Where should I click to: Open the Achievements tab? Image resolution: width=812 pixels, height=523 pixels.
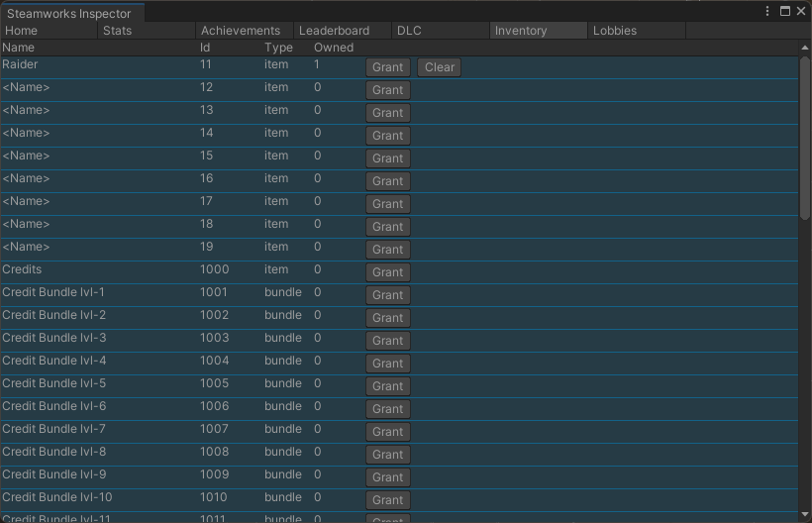[x=245, y=31]
